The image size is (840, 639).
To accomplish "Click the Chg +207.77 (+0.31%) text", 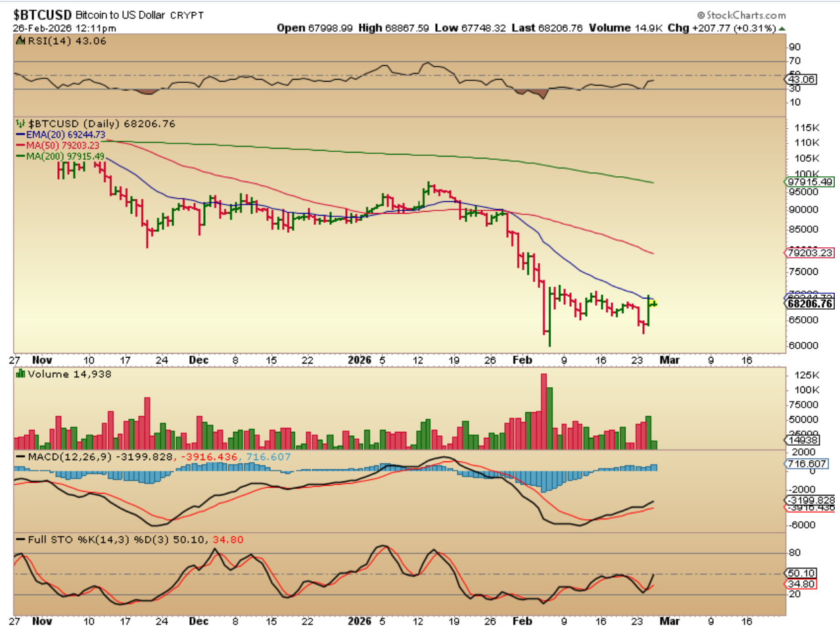I will point(722,28).
